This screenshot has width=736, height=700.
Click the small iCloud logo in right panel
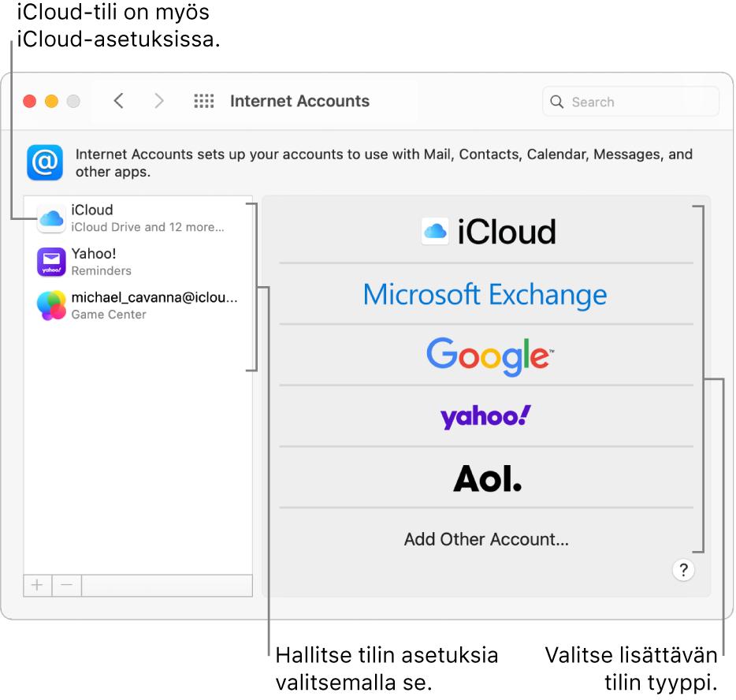click(x=435, y=232)
